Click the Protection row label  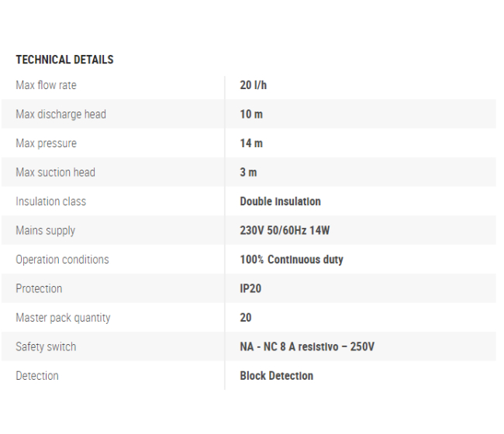[38, 288]
